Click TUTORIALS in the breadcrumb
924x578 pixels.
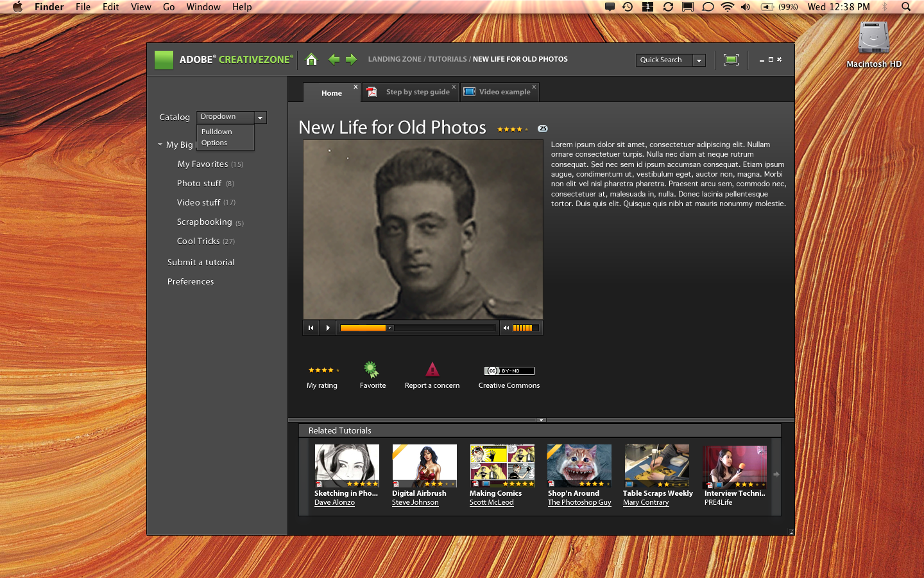pyautogui.click(x=447, y=59)
